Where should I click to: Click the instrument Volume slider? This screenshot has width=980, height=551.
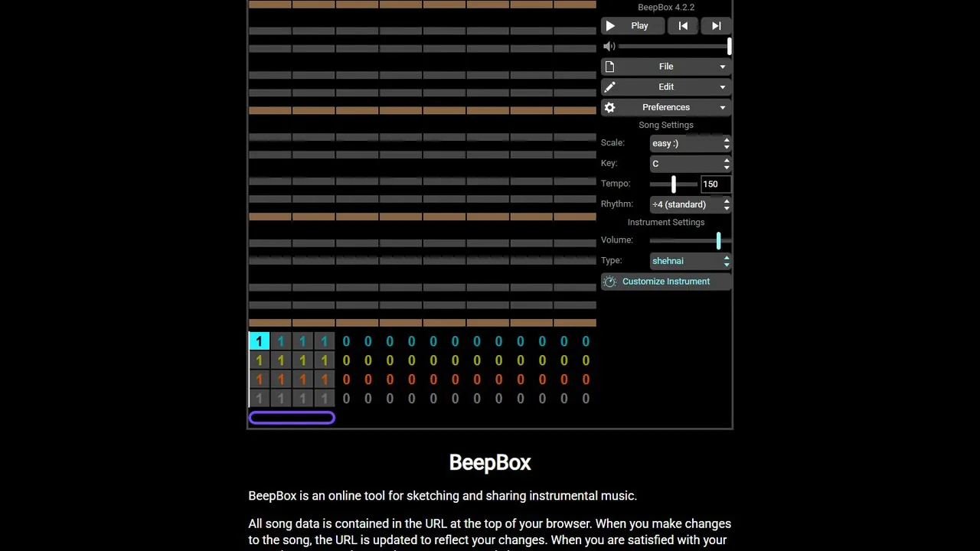[x=691, y=240]
